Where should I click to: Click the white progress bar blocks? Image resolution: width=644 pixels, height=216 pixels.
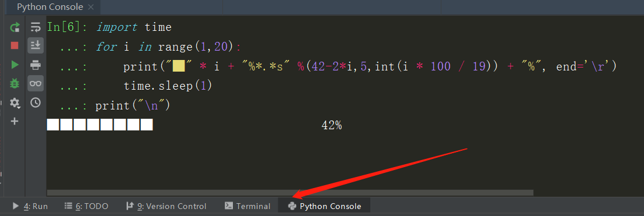(100, 125)
